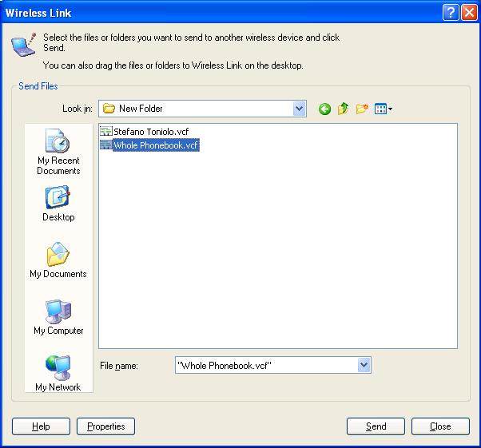Open My Documents from places bar
This screenshot has height=448, width=481.
click(x=58, y=261)
